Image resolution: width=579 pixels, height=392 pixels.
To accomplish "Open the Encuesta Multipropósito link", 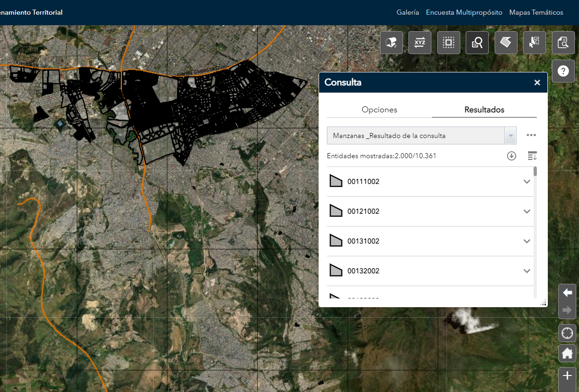I will pos(464,12).
